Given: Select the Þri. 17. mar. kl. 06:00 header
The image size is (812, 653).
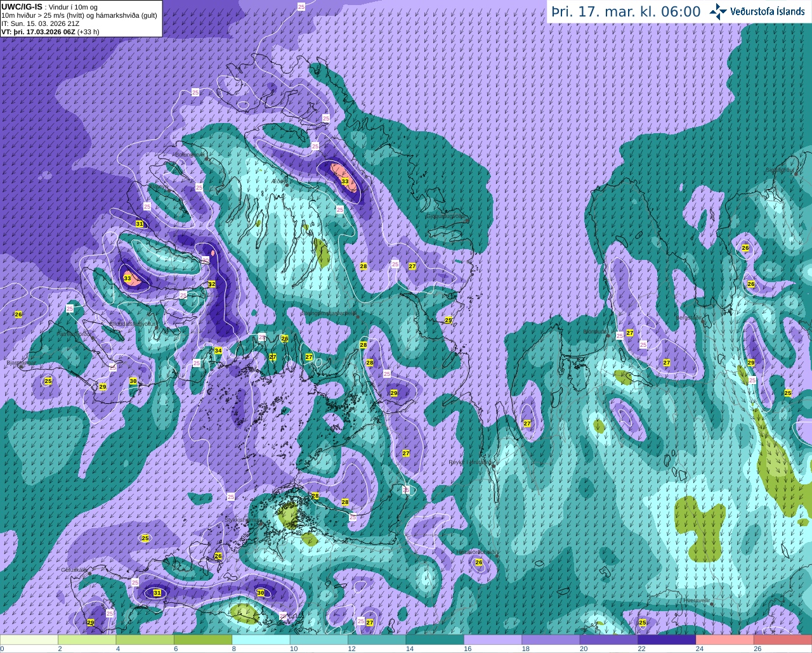Looking at the screenshot, I should click(625, 11).
